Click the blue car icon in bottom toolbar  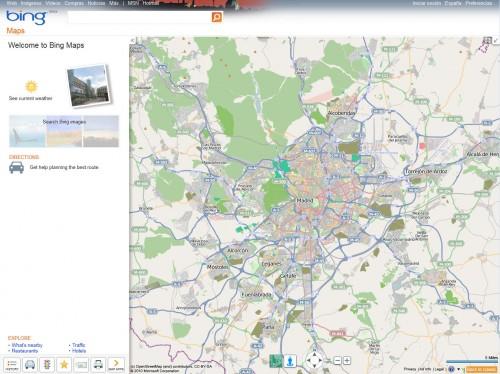point(30,365)
